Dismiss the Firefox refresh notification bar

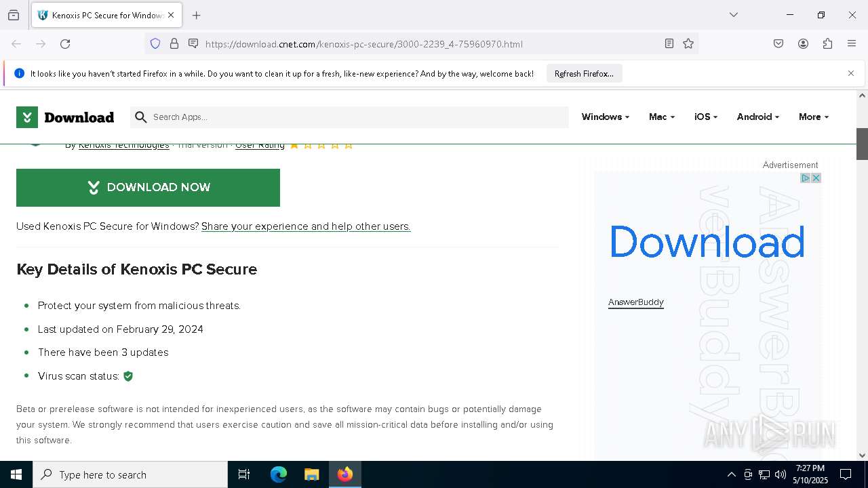tap(851, 73)
